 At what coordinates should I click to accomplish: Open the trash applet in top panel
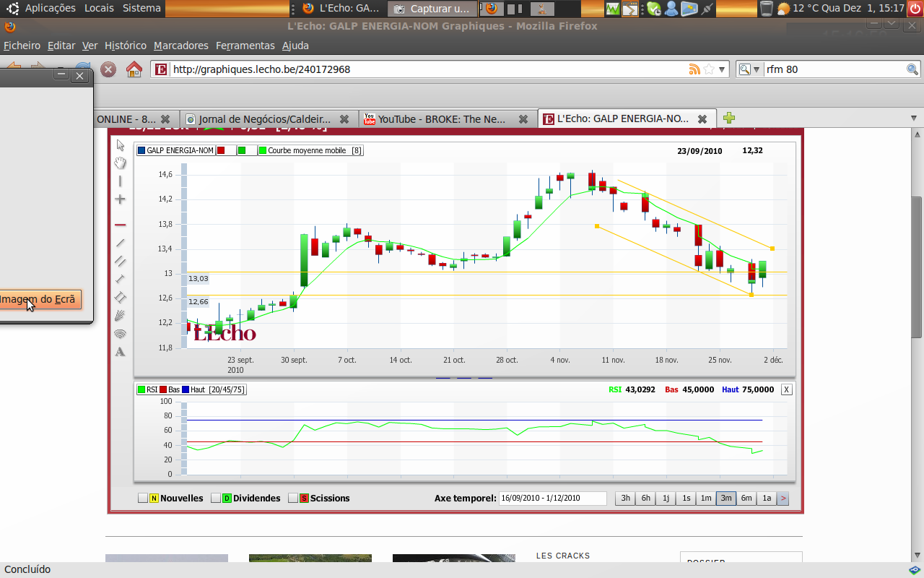click(767, 9)
